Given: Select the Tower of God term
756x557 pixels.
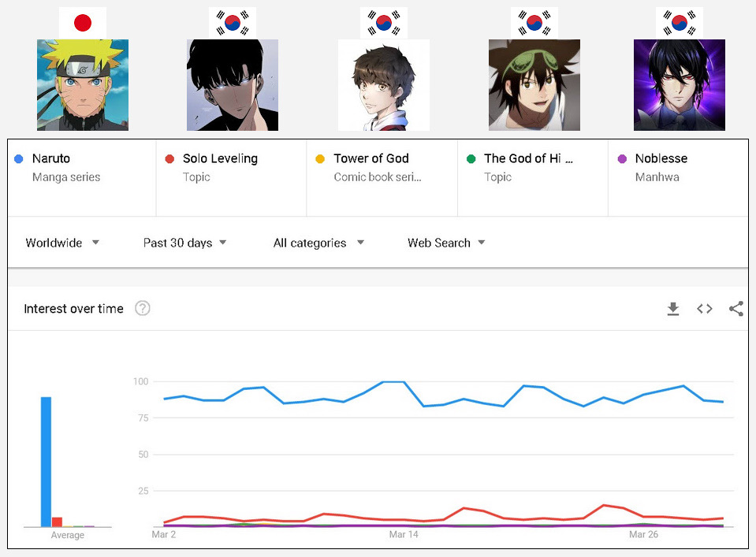Looking at the screenshot, I should pos(371,158).
